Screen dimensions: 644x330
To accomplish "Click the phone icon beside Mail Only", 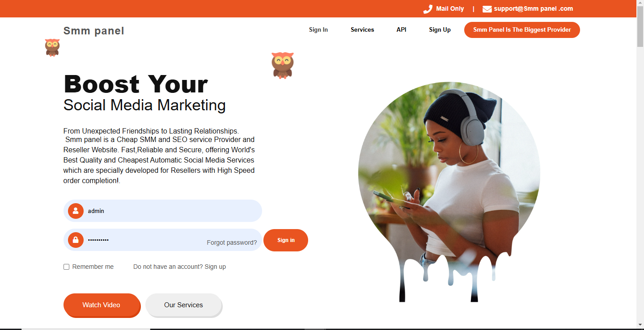I will 428,9.
